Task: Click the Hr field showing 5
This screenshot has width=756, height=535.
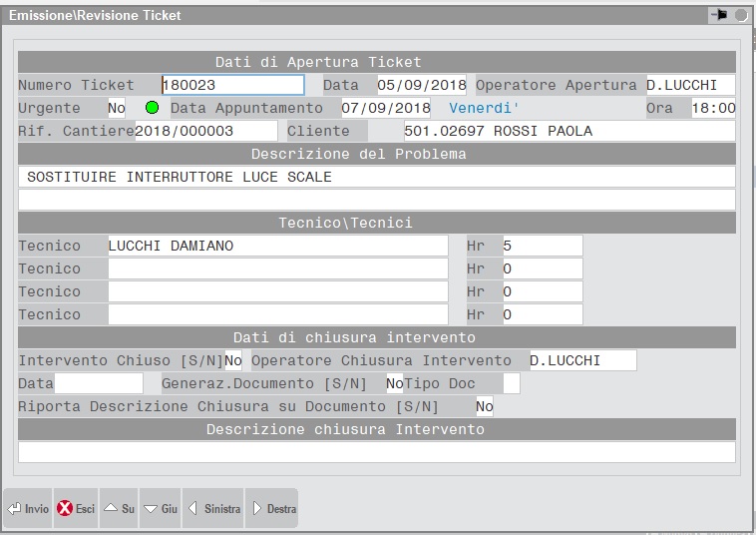Action: (542, 246)
